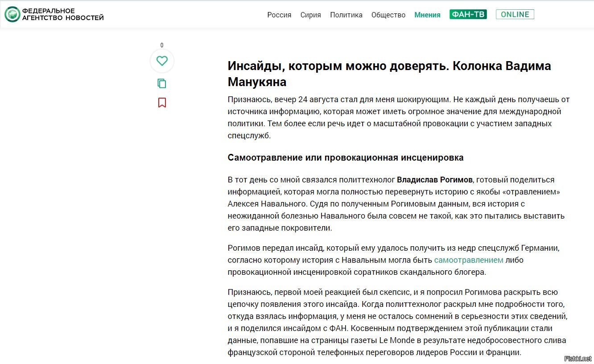Click the bold name Владислав Рогимов
The width and height of the screenshot is (594, 364).
pyautogui.click(x=434, y=180)
